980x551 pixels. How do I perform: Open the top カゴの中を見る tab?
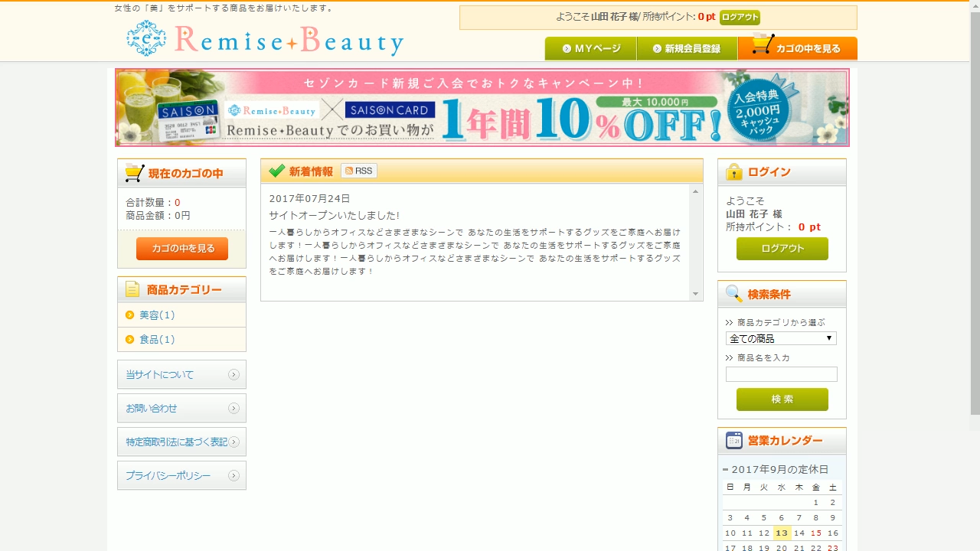[798, 48]
